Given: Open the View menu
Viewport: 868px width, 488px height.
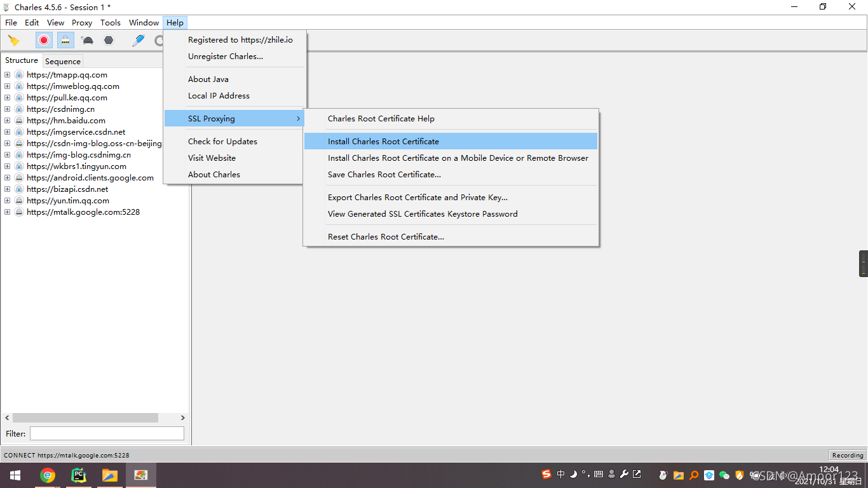Looking at the screenshot, I should tap(56, 22).
